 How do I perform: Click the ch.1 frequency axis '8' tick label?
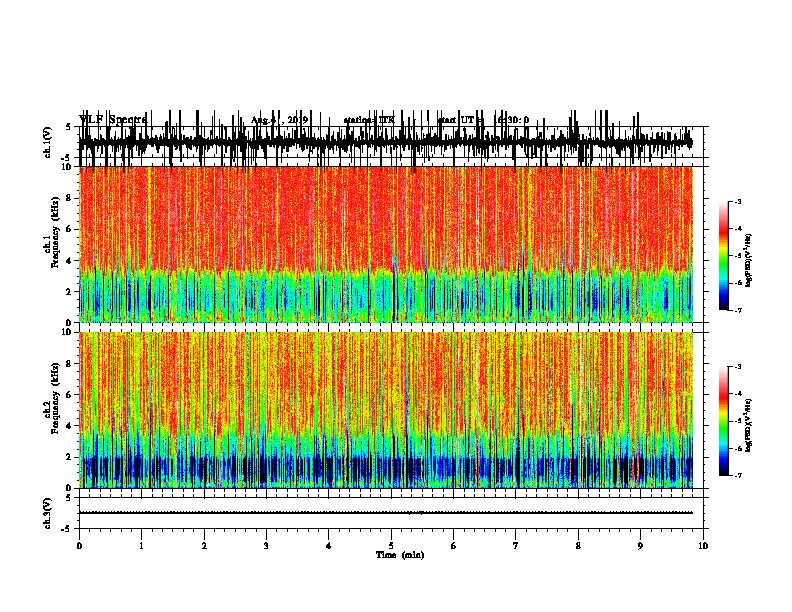point(69,198)
